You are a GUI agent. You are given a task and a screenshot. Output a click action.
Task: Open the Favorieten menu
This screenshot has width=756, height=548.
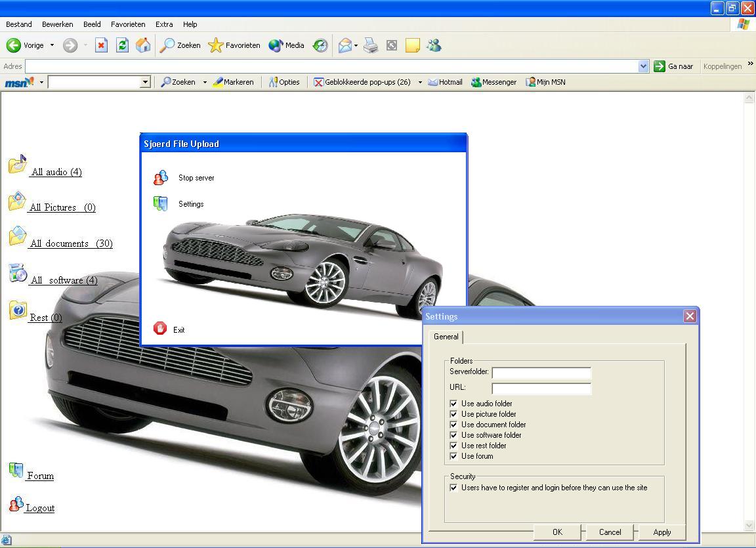[128, 24]
